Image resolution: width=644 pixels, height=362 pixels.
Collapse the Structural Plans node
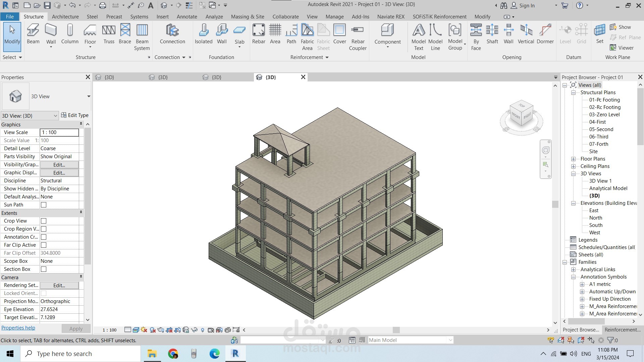click(x=574, y=93)
